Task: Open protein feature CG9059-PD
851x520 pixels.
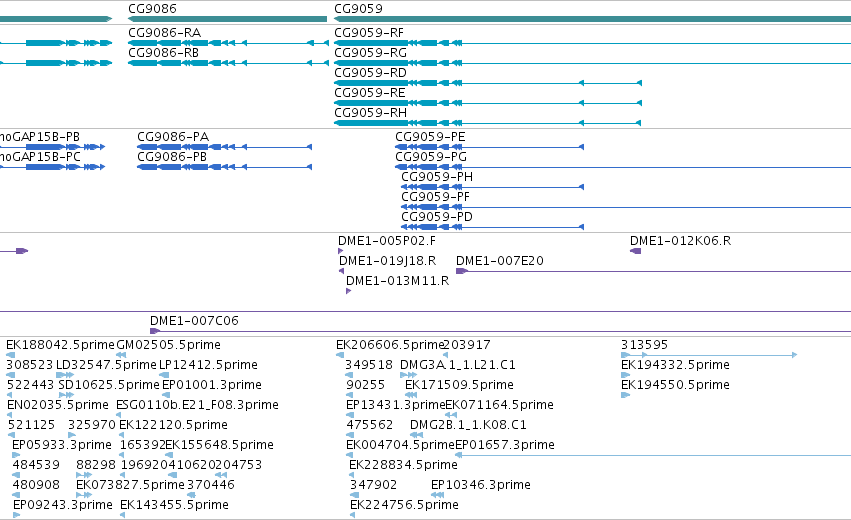Action: pos(437,217)
